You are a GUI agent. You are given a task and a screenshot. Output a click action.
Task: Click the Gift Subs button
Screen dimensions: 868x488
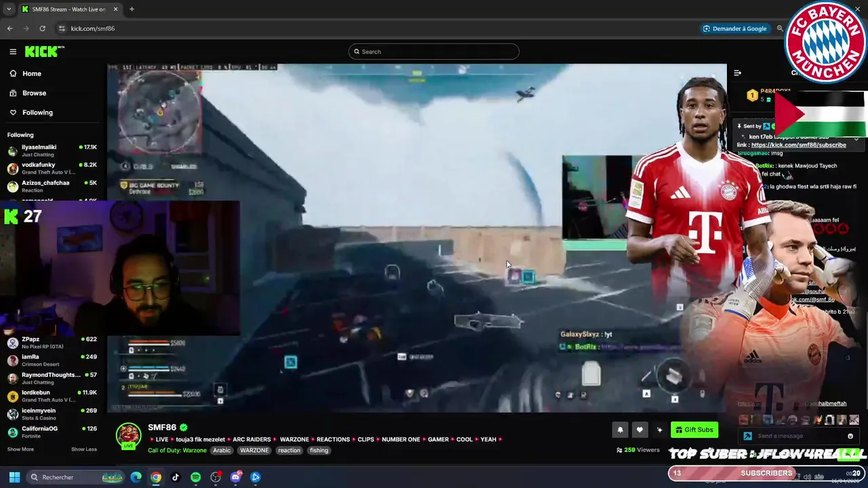694,430
